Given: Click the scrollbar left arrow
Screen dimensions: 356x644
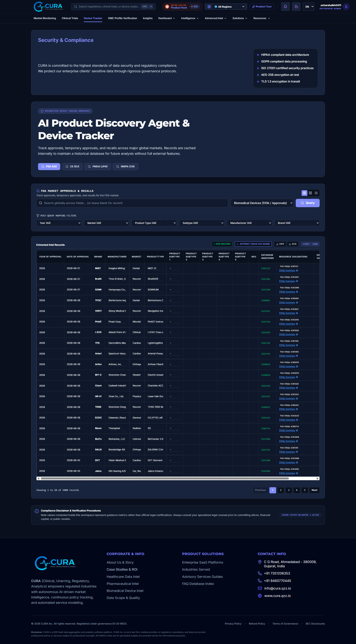Looking at the screenshot, I should tap(38, 479).
